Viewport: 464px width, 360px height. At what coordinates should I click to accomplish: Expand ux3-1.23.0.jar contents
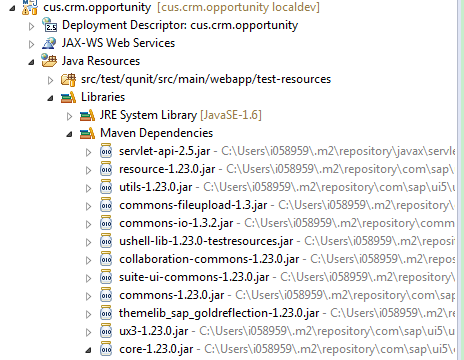pos(88,332)
